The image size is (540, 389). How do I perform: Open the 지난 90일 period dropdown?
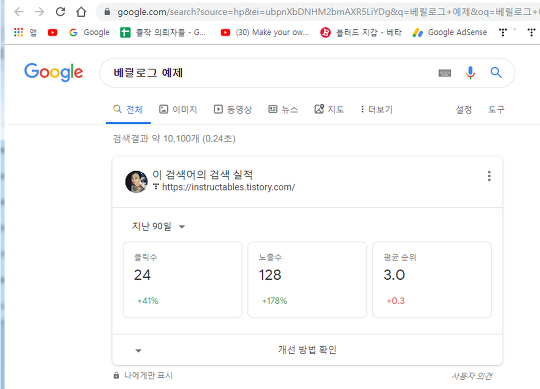coord(159,226)
